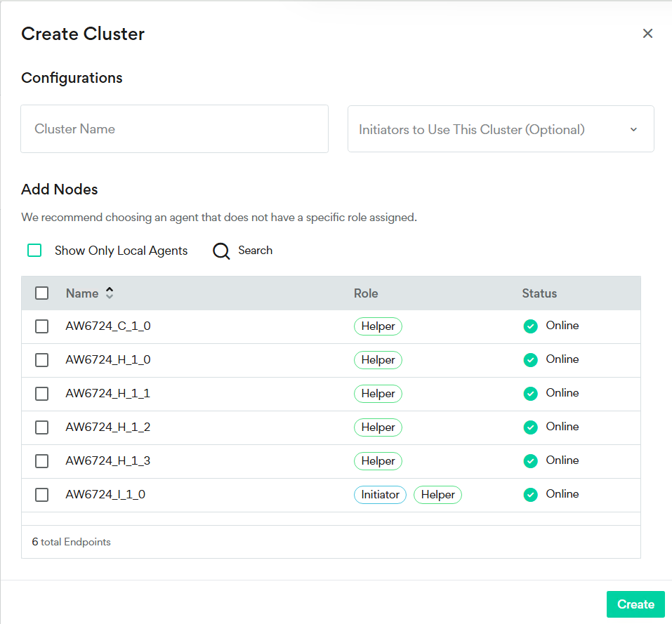Click Helper badge for AW6724_H_1_2

tap(378, 427)
